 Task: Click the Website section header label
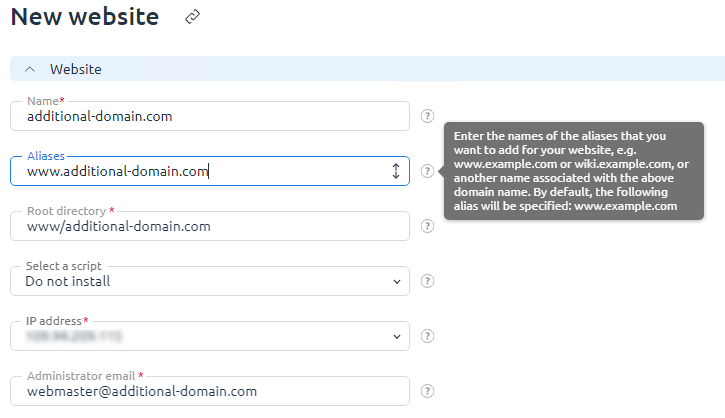(75, 69)
